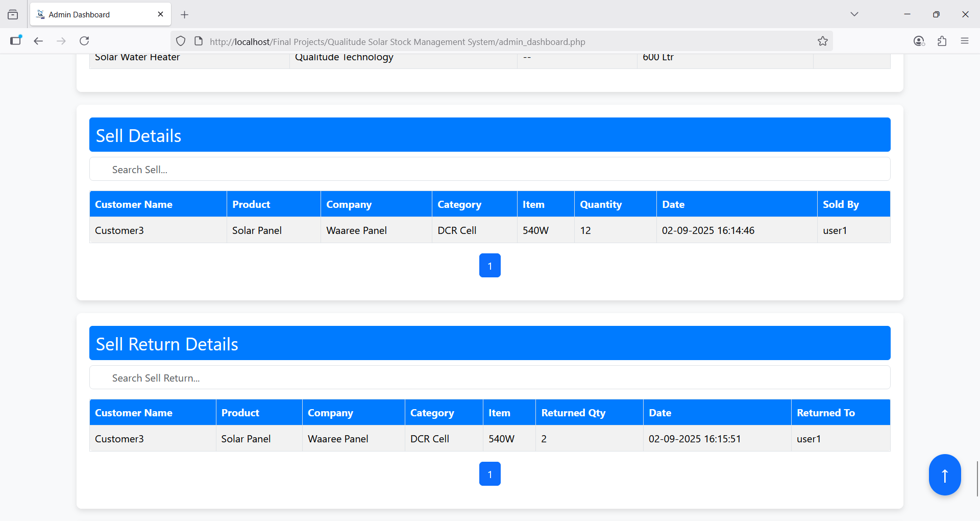The height and width of the screenshot is (521, 980).
Task: Select the Admin Dashboard tab
Action: pos(92,14)
